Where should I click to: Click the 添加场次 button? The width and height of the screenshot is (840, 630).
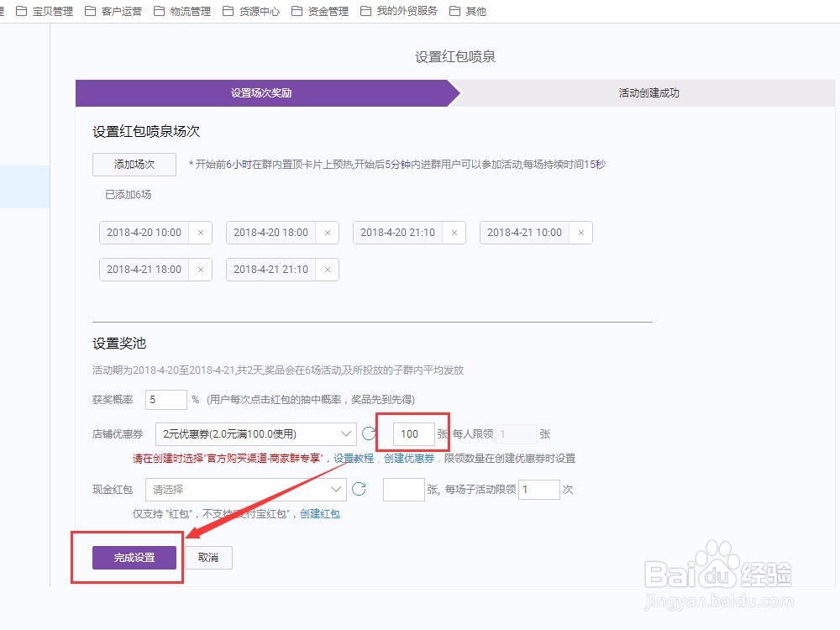[x=134, y=165]
